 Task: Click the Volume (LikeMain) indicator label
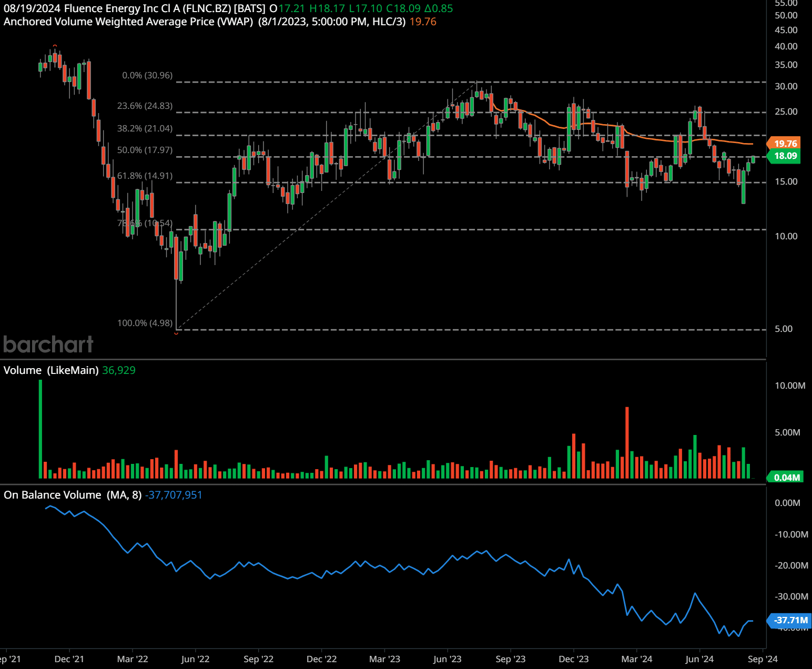51,370
